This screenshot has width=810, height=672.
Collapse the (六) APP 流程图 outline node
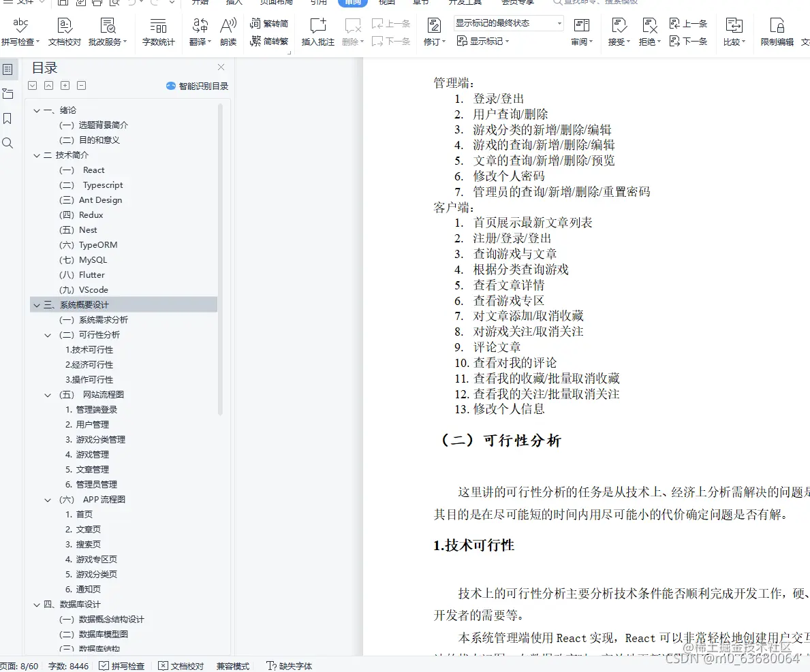click(48, 500)
